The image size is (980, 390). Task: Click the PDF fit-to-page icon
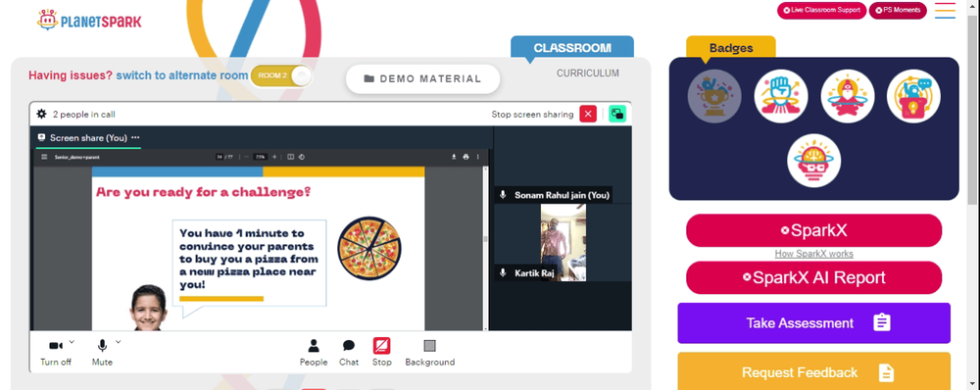click(291, 157)
